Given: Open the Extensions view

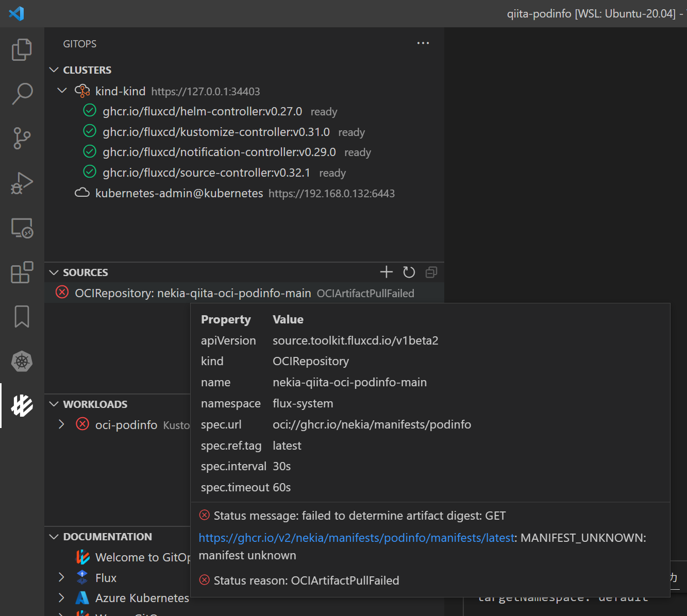Looking at the screenshot, I should 22,272.
